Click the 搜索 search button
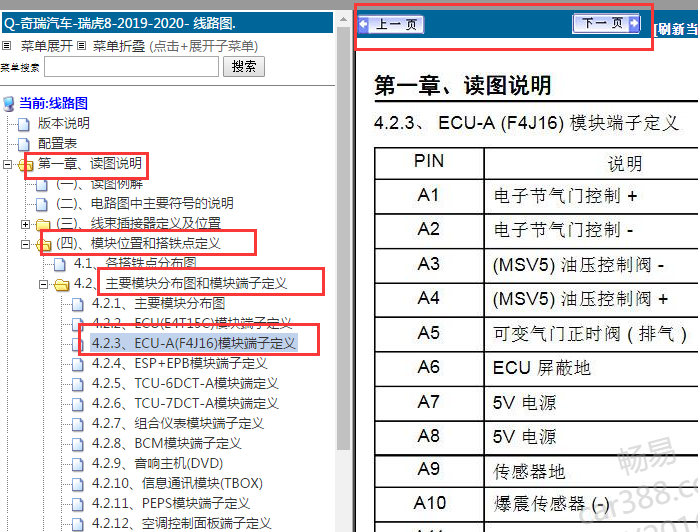698x532 pixels. (x=243, y=67)
